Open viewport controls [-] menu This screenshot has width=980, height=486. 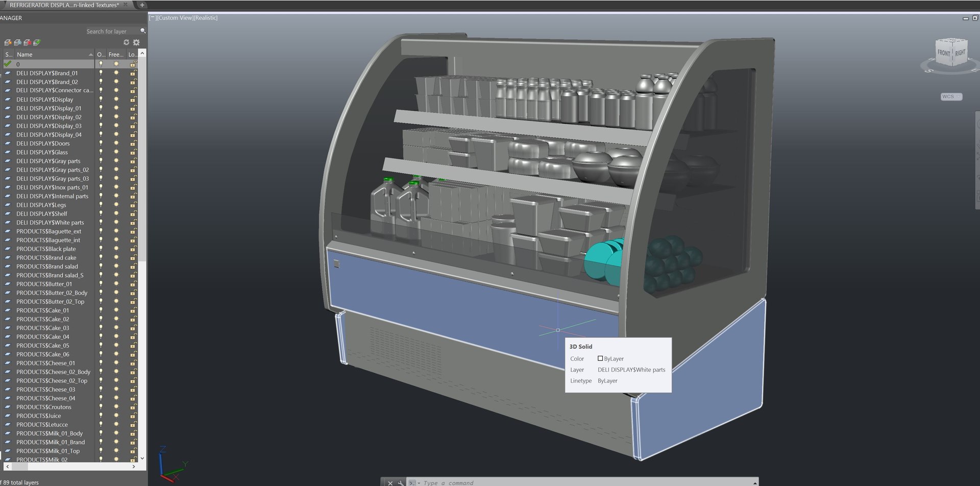tap(152, 18)
